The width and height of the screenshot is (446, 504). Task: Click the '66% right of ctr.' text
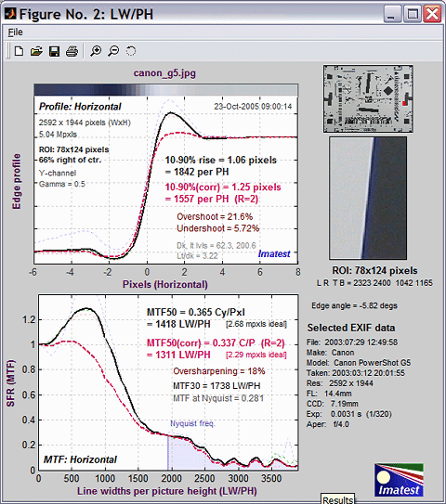(70, 160)
